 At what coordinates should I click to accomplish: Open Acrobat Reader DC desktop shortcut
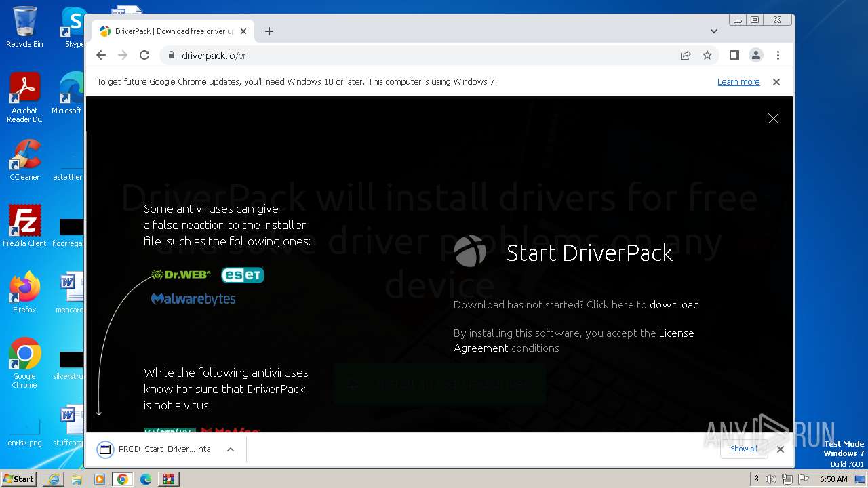click(x=24, y=98)
